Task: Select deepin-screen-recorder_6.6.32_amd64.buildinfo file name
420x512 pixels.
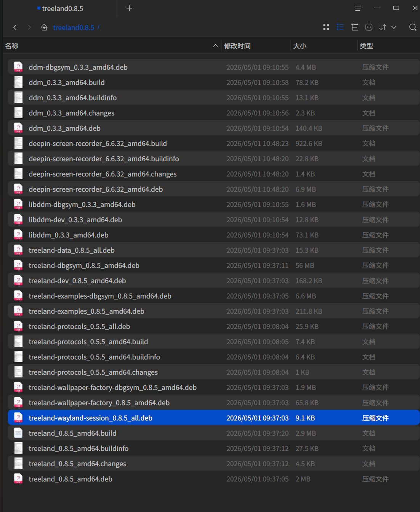Action: [104, 159]
